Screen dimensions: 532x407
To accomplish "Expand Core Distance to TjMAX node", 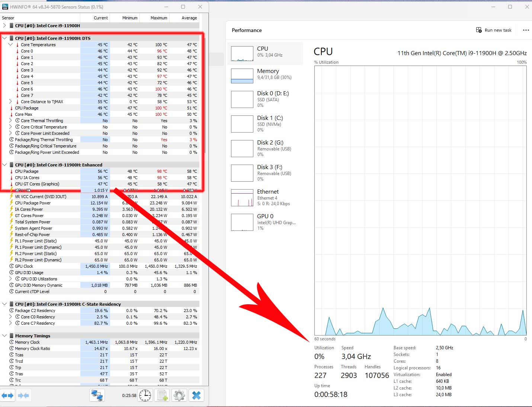I will pyautogui.click(x=10, y=102).
